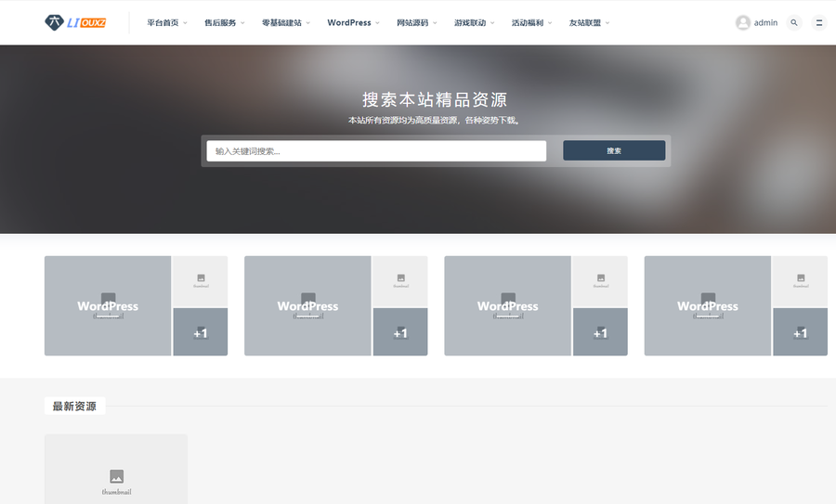Expand the 平台首页 dropdown menu
The height and width of the screenshot is (504, 836).
[166, 22]
